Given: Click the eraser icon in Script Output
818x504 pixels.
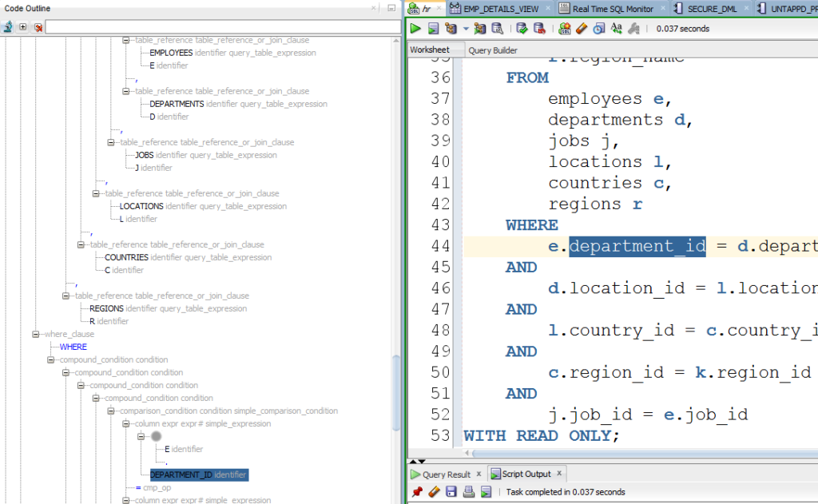Looking at the screenshot, I should [x=434, y=491].
